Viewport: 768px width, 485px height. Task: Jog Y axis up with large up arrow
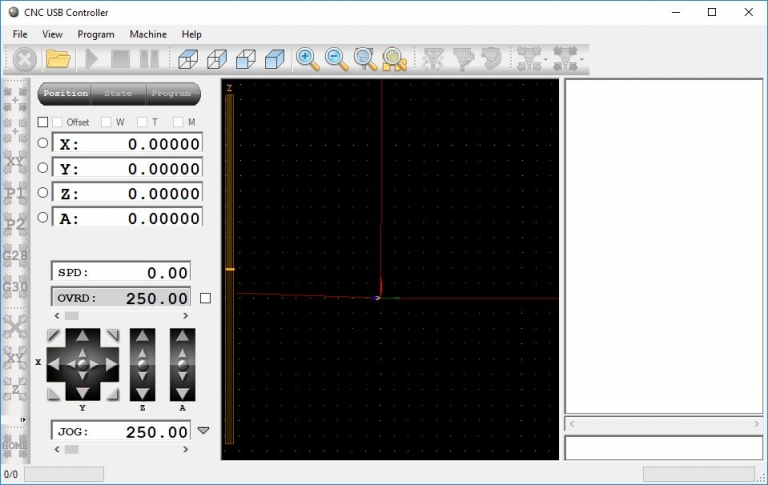[82, 336]
